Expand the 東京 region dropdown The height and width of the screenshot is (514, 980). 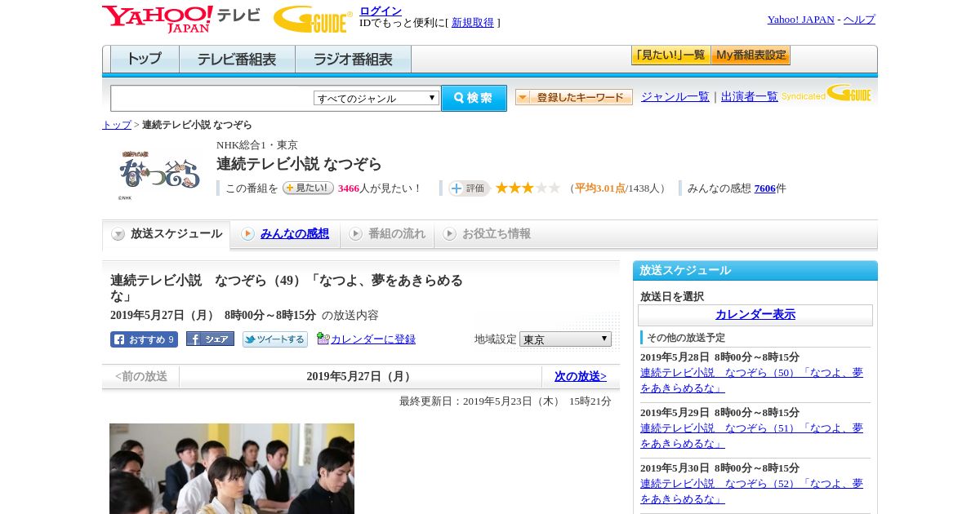(x=565, y=339)
